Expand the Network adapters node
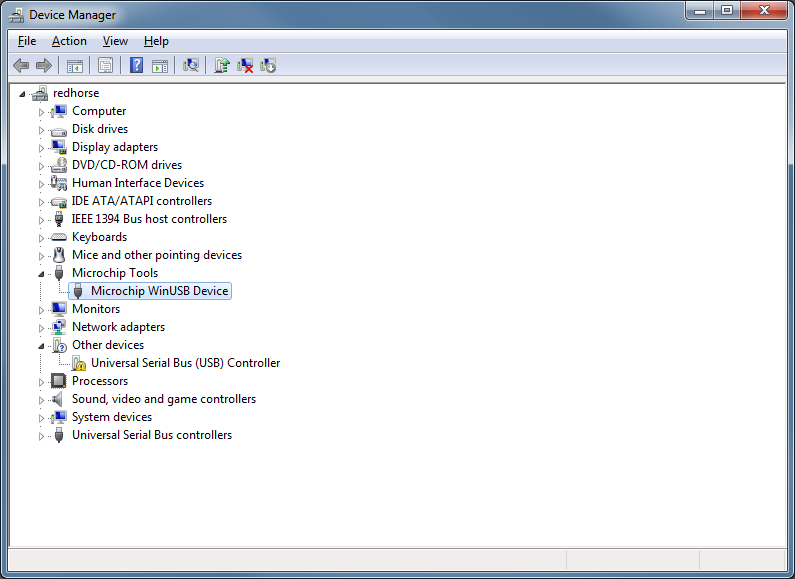This screenshot has width=795, height=579. (42, 327)
